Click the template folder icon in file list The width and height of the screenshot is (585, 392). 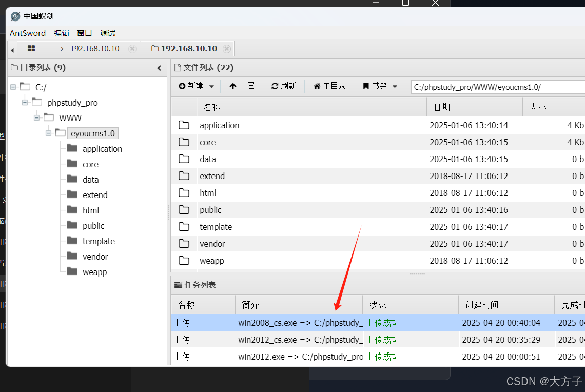coord(184,226)
